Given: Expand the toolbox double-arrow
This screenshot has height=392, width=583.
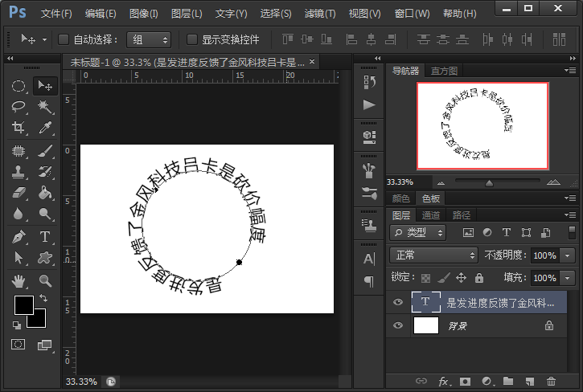Looking at the screenshot, I should coord(10,59).
